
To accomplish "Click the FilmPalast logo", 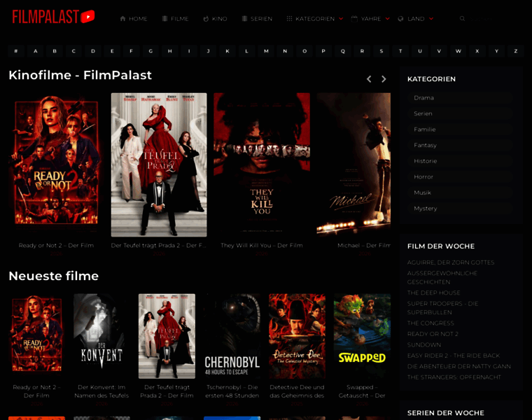I will tap(53, 17).
